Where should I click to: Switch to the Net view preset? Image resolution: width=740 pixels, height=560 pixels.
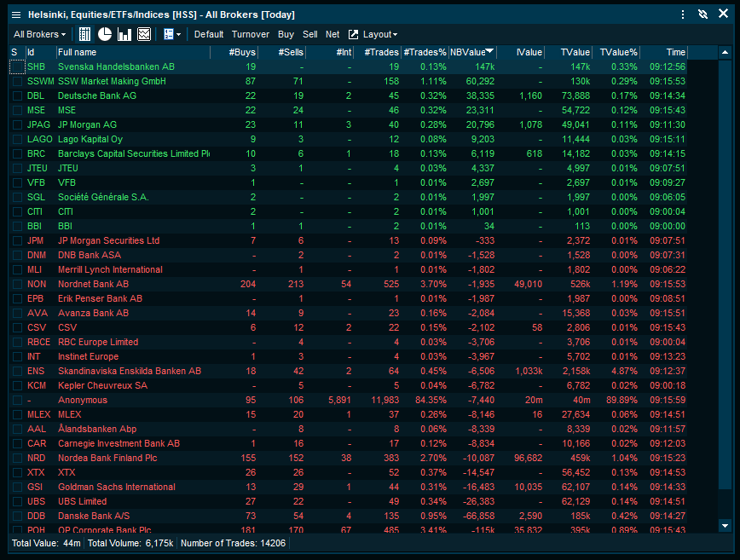click(332, 34)
